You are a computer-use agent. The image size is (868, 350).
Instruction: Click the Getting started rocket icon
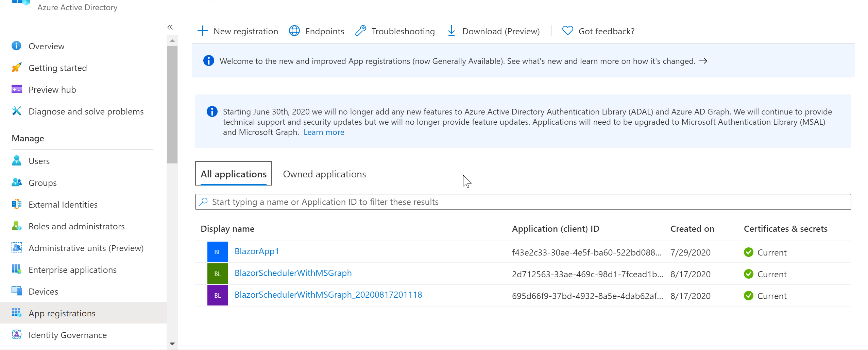click(16, 68)
